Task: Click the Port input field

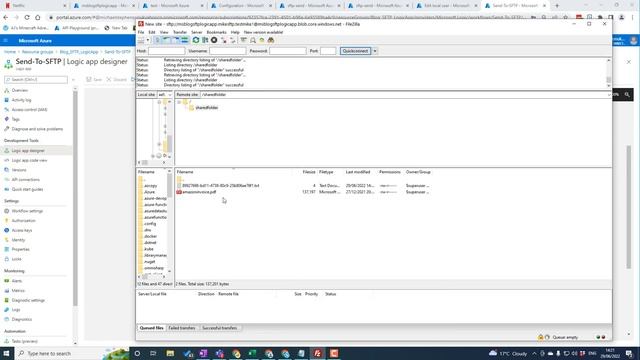Action: pyautogui.click(x=328, y=51)
